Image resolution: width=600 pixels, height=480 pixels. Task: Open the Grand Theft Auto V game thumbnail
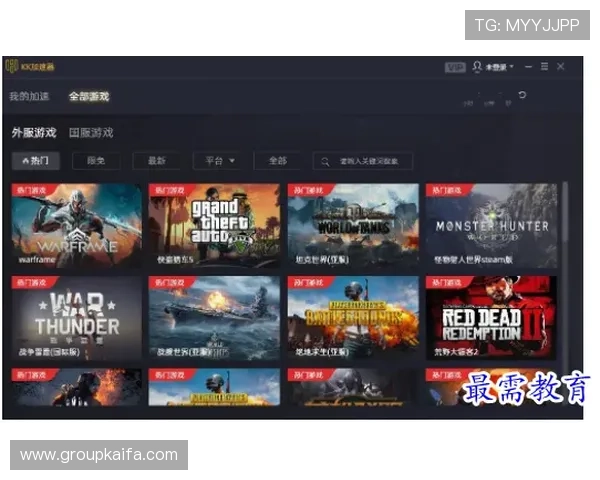pyautogui.click(x=214, y=222)
